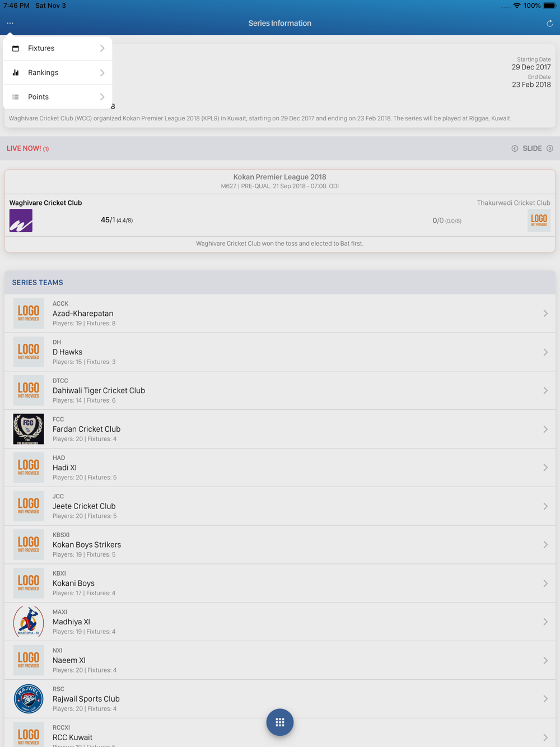Viewport: 560px width, 747px height.
Task: Open the Jeete Cricket Club entry
Action: [x=280, y=506]
